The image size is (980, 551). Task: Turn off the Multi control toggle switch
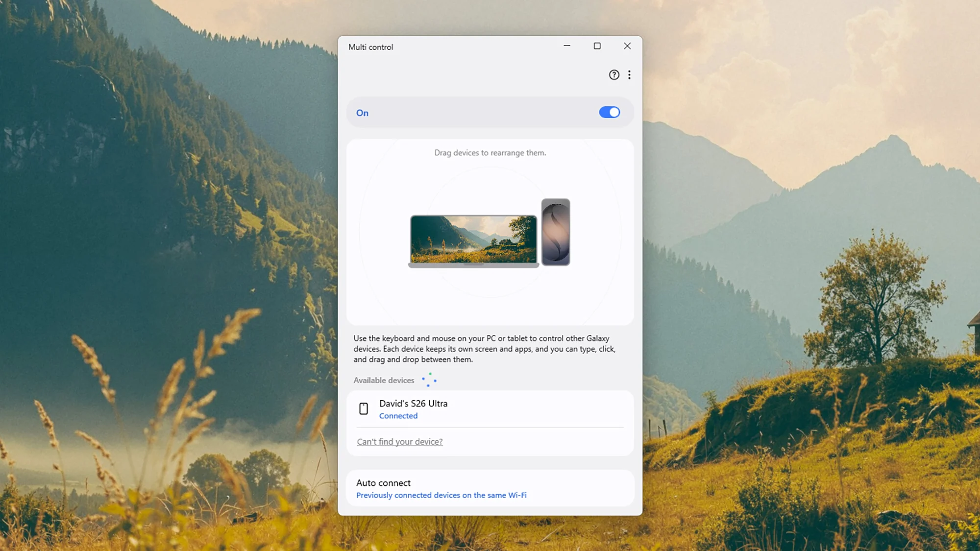(609, 113)
